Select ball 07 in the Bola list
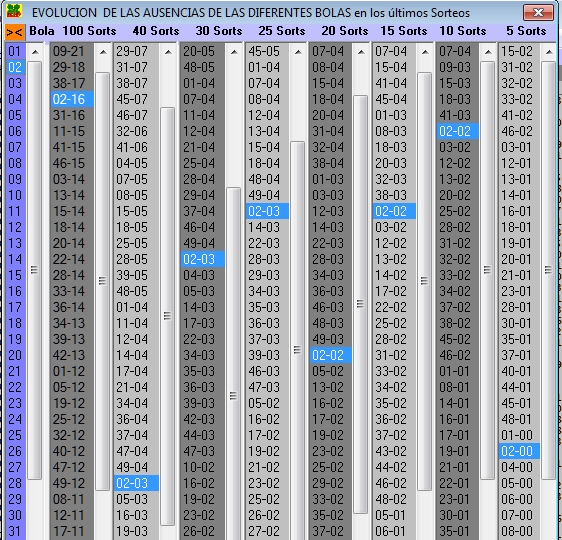Viewport: 562px width, 540px height. (15, 147)
